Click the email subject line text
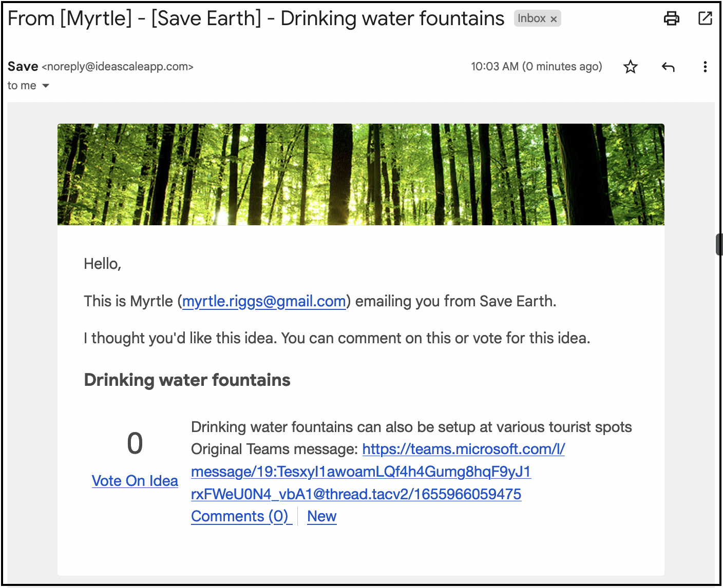This screenshot has height=588, width=723. pyautogui.click(x=256, y=18)
